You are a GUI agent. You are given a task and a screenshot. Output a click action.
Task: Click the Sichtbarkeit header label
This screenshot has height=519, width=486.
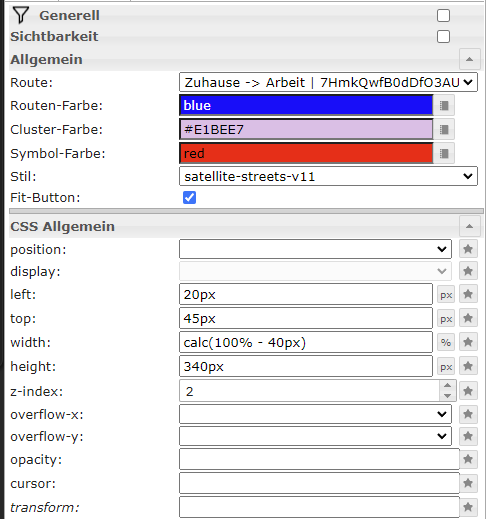tap(54, 36)
